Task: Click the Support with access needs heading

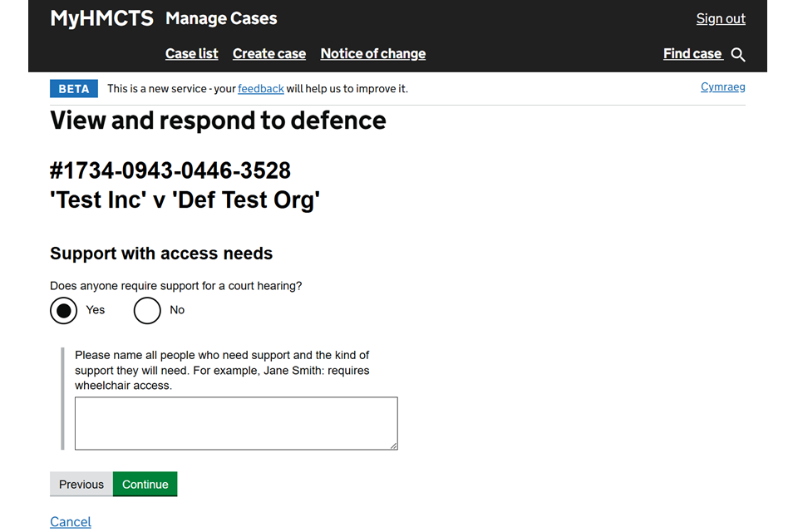Action: [161, 254]
